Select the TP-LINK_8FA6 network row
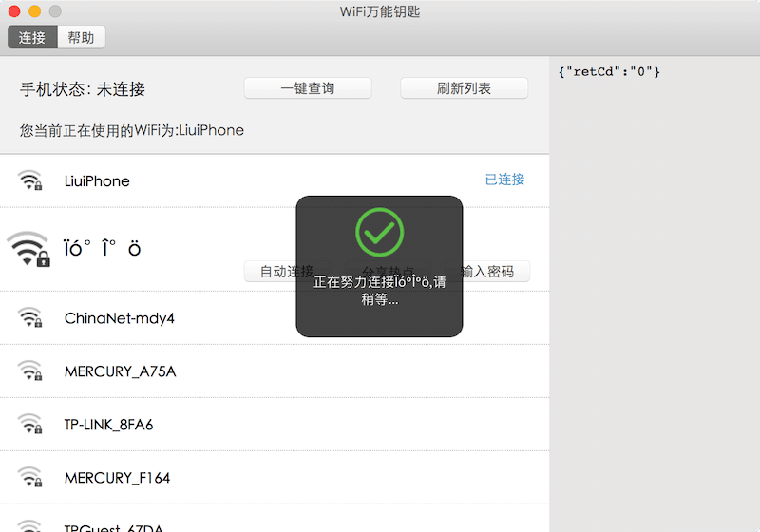760x532 pixels. click(x=275, y=425)
